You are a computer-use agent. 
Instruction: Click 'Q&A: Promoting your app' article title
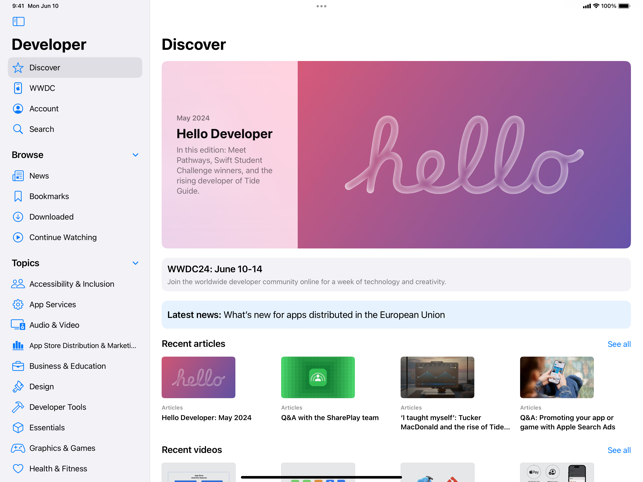[x=568, y=422]
